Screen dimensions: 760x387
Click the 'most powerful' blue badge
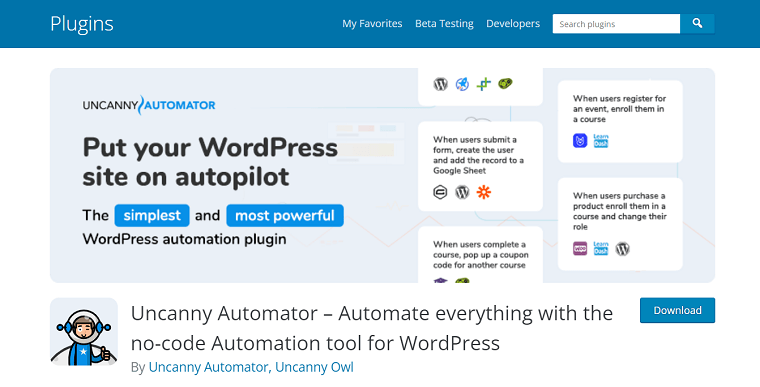click(x=285, y=215)
